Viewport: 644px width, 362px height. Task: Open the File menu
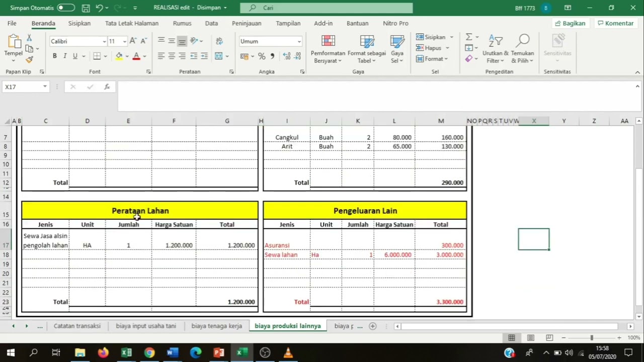click(12, 23)
